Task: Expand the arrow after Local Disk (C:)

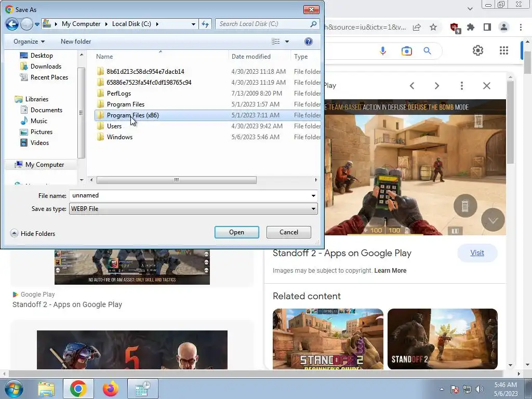Action: click(157, 24)
